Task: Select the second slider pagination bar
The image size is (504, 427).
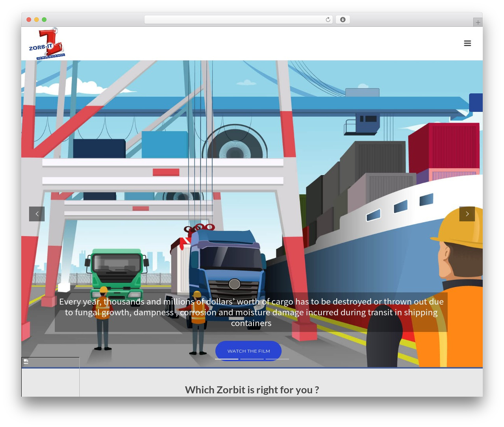Action: 252,359
